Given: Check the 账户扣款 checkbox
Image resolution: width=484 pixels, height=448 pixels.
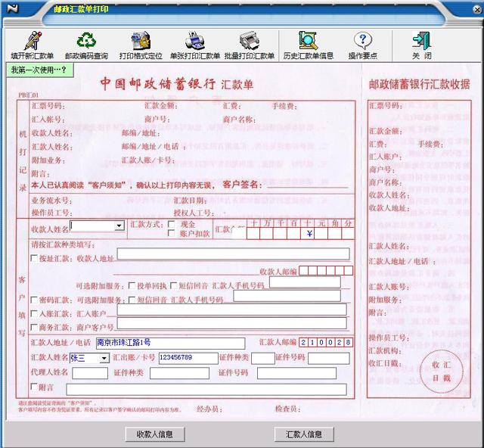Looking at the screenshot, I should coord(172,234).
